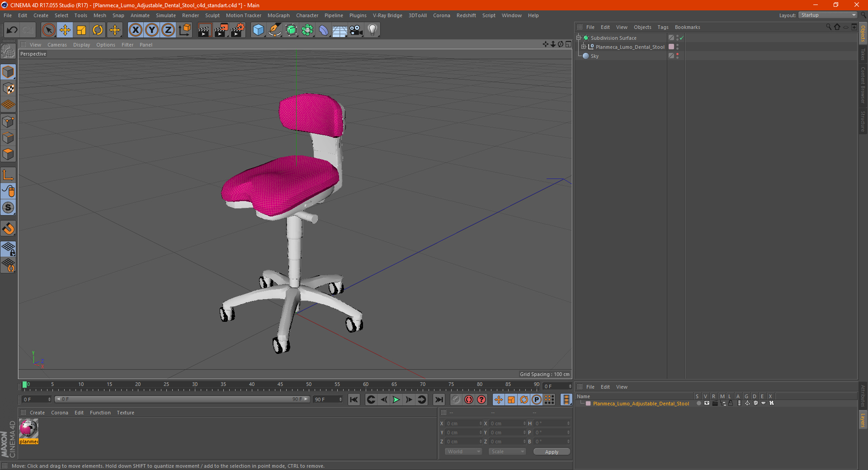Select the Live Selection tool
Image resolution: width=868 pixels, height=470 pixels.
point(48,30)
